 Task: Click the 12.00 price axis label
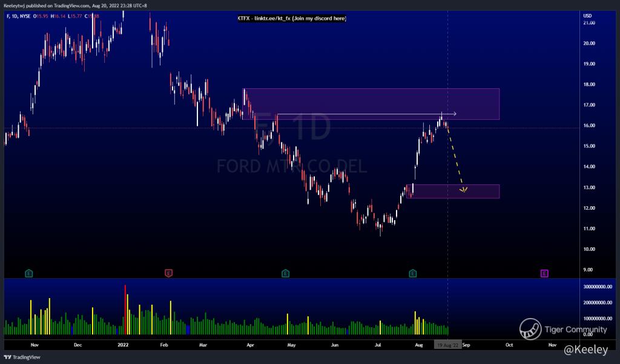pyautogui.click(x=589, y=208)
